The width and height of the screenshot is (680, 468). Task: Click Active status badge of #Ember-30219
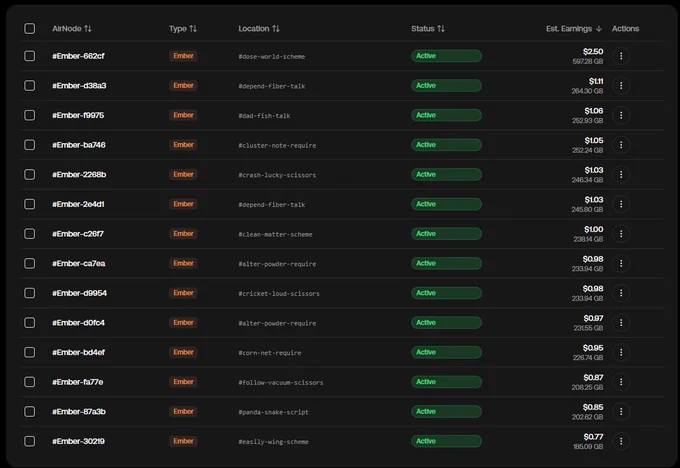[446, 441]
